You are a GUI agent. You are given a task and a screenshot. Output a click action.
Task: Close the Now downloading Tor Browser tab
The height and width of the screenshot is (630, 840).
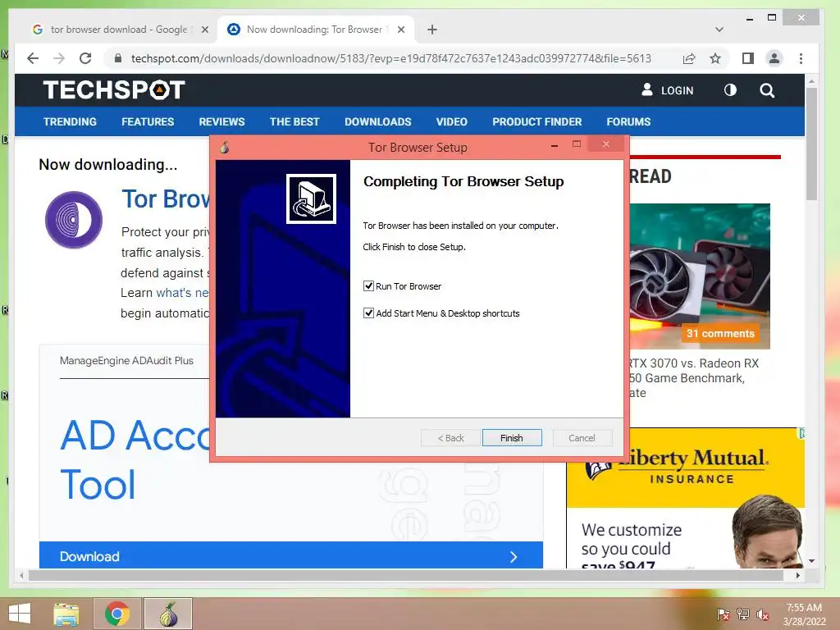(400, 30)
